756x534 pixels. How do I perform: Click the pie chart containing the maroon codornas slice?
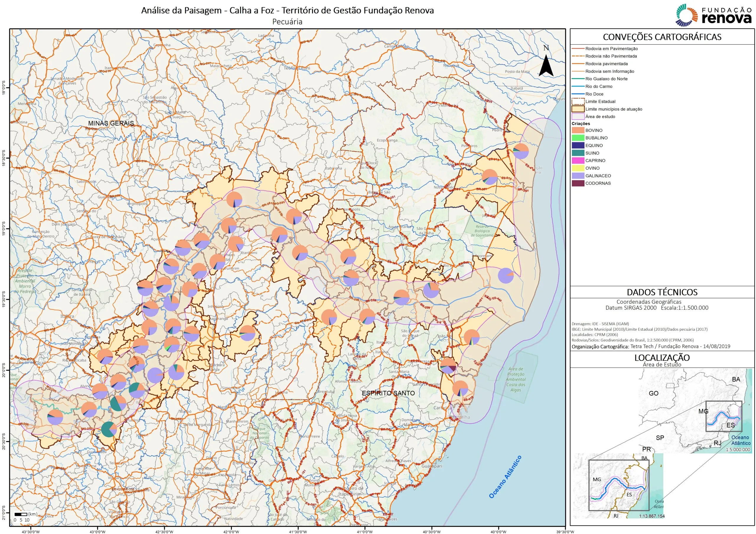[x=449, y=366]
